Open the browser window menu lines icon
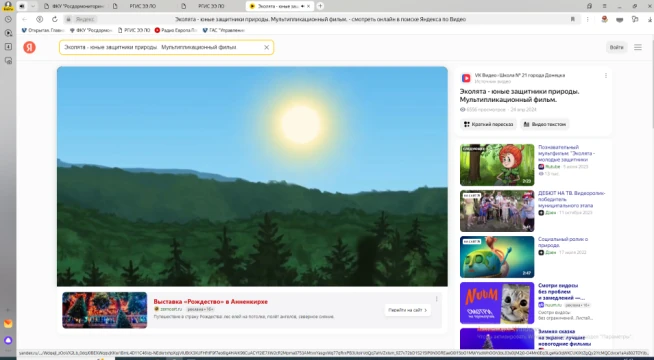The height and width of the screenshot is (360, 654). [x=604, y=6]
